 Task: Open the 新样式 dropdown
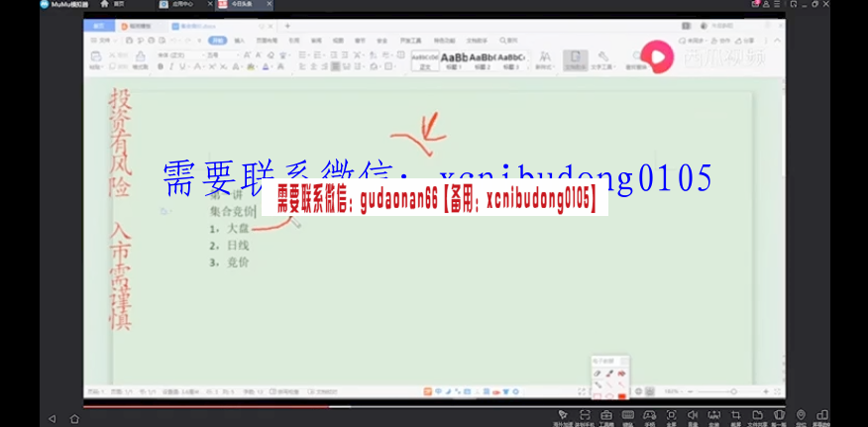point(545,59)
